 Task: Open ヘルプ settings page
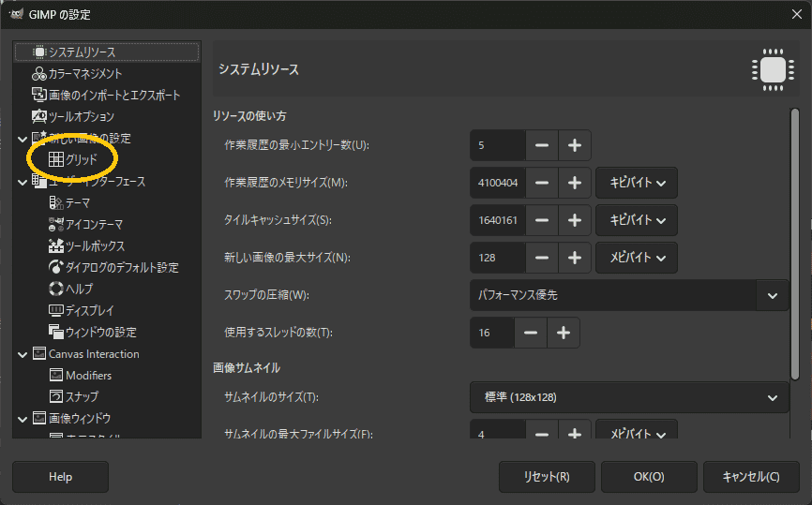79,289
